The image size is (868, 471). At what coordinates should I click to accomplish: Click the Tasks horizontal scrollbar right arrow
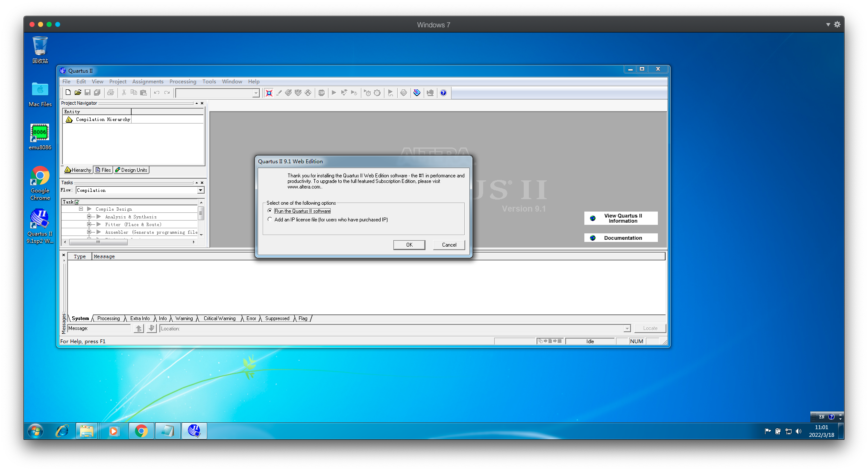coord(194,242)
